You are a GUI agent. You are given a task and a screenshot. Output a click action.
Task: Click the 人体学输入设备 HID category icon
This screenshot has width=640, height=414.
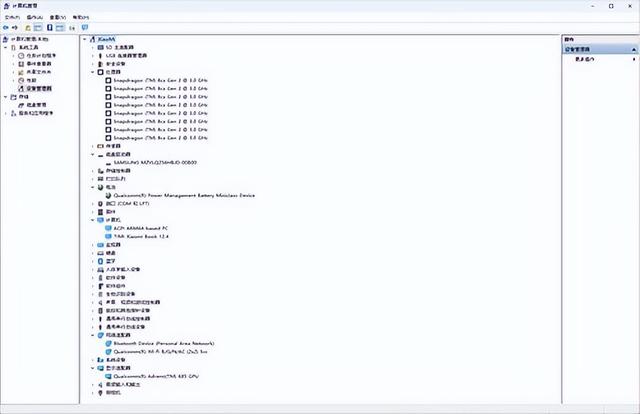coord(100,269)
